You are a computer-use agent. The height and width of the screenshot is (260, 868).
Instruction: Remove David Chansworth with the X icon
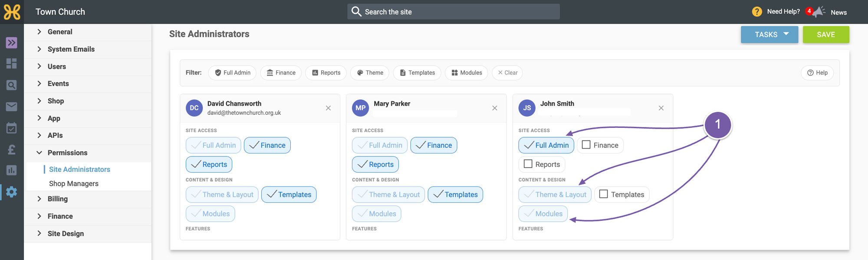click(328, 108)
